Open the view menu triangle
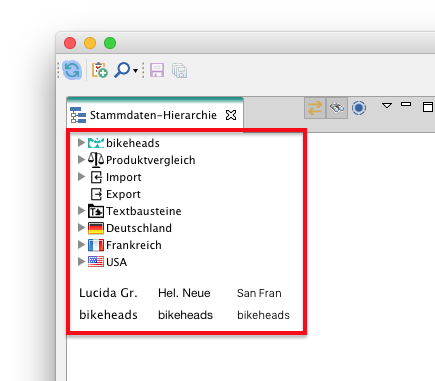The image size is (435, 381). pyautogui.click(x=387, y=106)
